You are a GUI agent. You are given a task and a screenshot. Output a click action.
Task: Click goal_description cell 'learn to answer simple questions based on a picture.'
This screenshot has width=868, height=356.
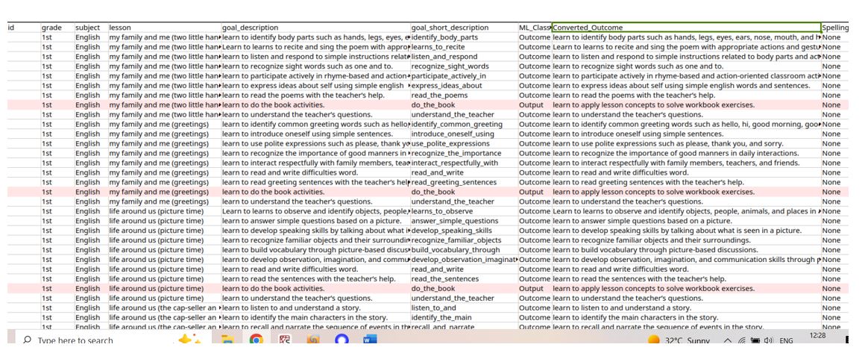coord(315,221)
